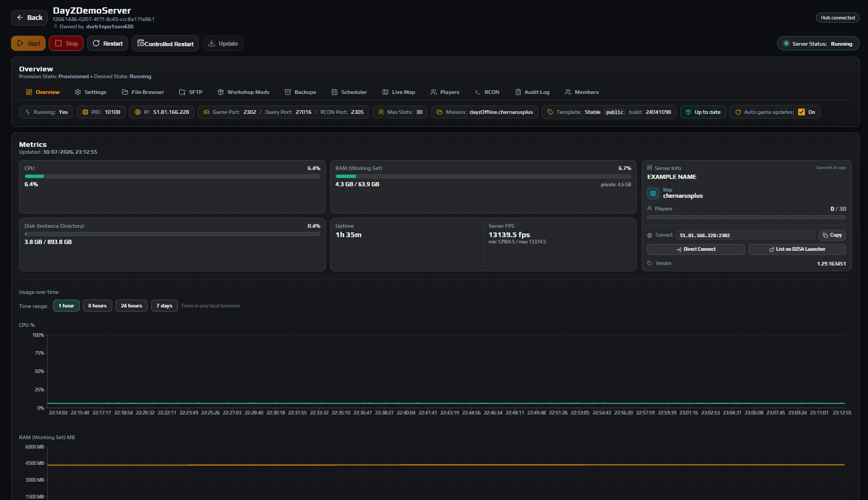Click the connect address field
Image resolution: width=868 pixels, height=500 pixels.
coord(746,235)
